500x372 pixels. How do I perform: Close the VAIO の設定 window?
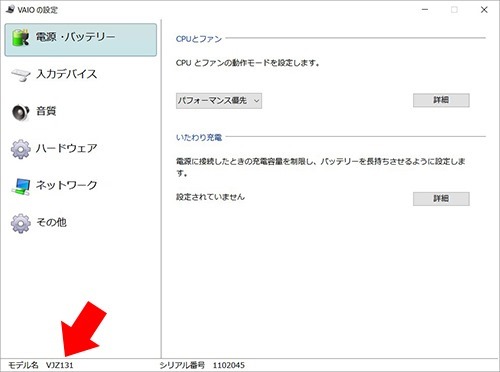pos(484,10)
